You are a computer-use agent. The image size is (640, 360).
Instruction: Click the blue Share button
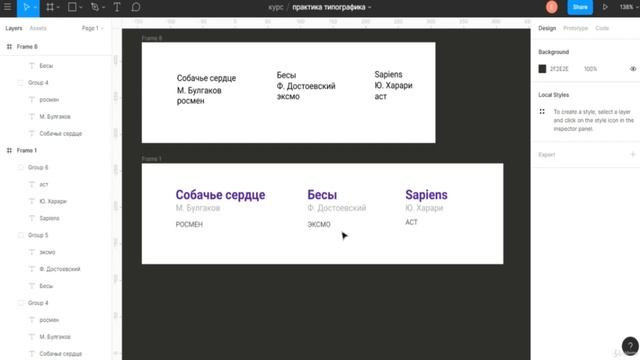pyautogui.click(x=580, y=7)
